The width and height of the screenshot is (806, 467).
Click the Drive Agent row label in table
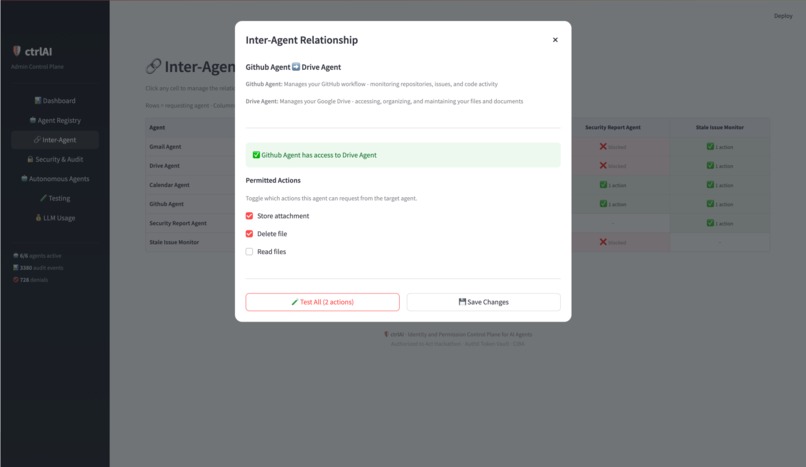click(164, 165)
